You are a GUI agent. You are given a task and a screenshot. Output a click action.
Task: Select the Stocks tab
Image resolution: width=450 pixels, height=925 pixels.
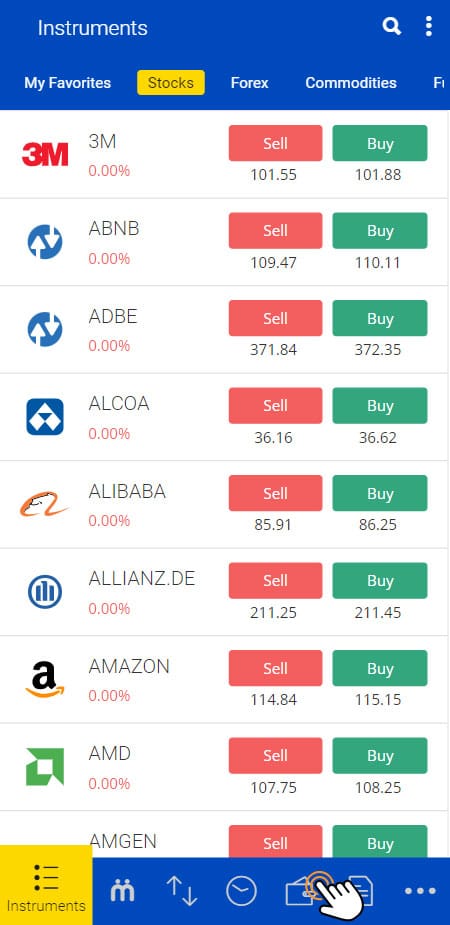[170, 83]
